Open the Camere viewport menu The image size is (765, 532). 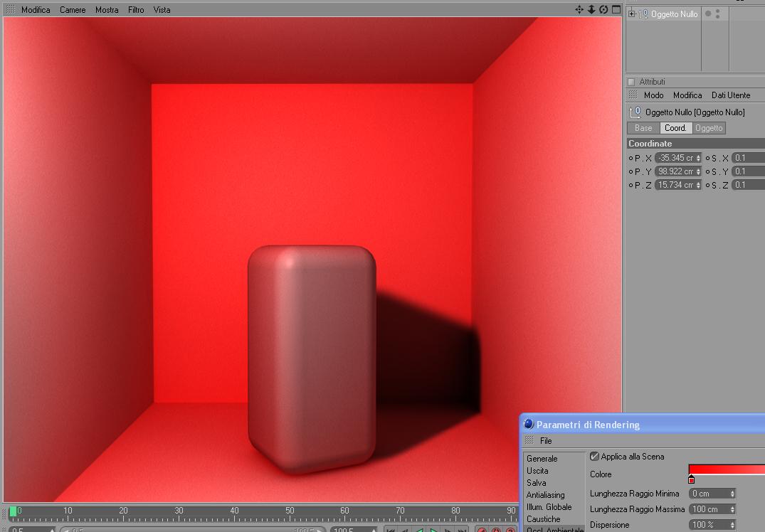72,10
